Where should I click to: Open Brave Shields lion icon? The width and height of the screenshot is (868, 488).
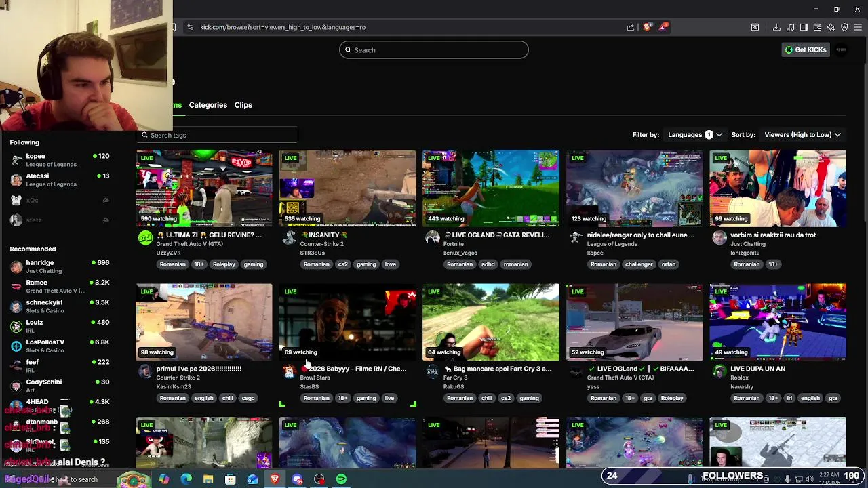click(x=648, y=27)
